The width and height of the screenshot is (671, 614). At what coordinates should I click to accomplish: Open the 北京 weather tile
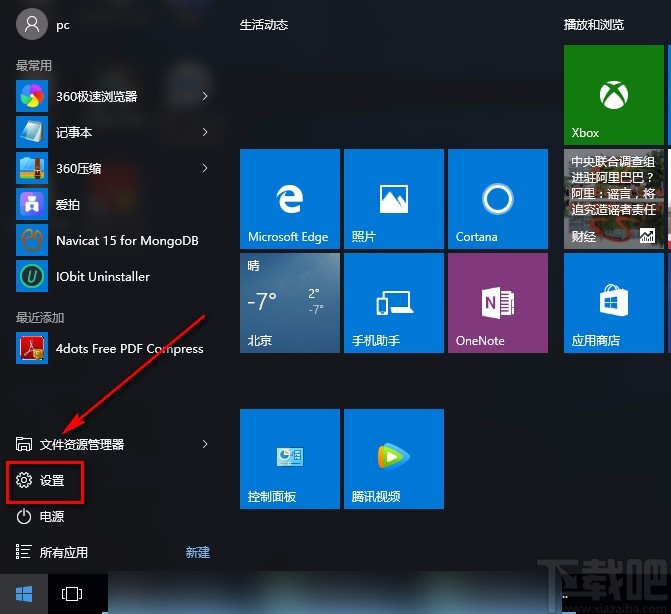click(290, 303)
